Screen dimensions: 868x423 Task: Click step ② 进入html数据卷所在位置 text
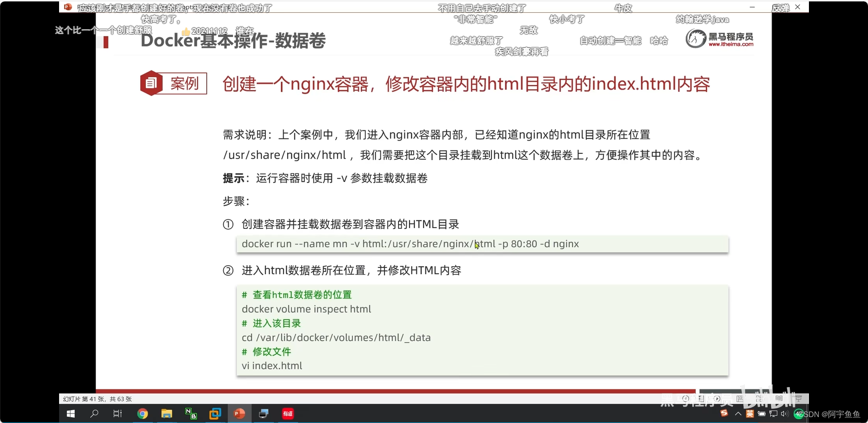point(351,271)
